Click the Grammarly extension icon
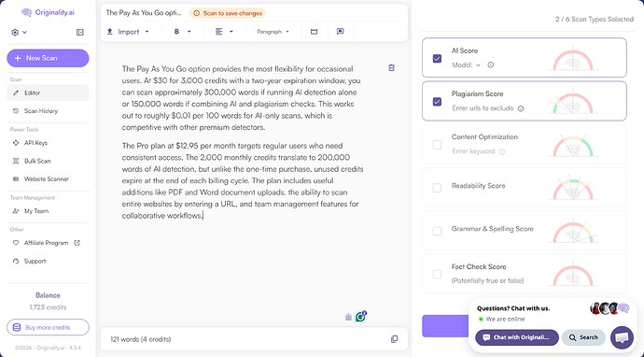 click(x=360, y=317)
